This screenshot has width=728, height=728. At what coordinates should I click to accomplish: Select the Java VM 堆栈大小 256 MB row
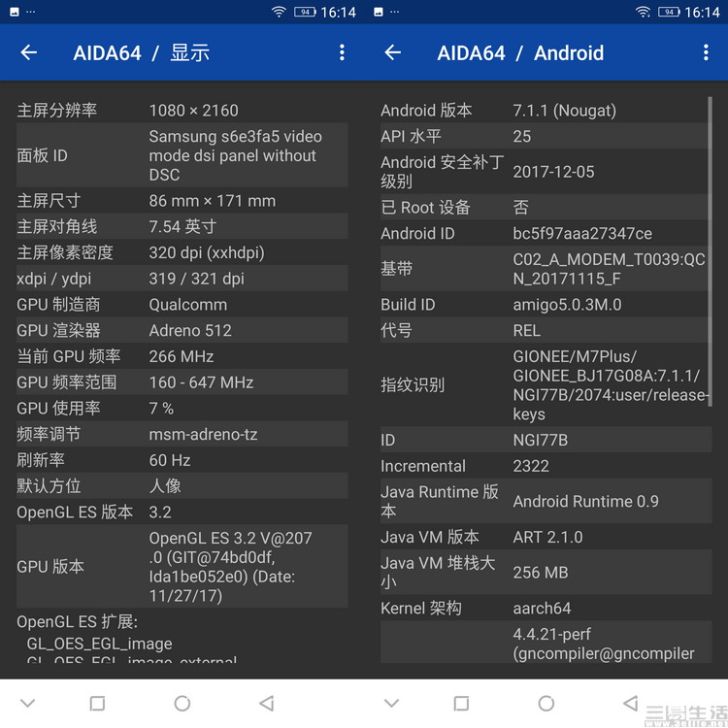[x=546, y=572]
